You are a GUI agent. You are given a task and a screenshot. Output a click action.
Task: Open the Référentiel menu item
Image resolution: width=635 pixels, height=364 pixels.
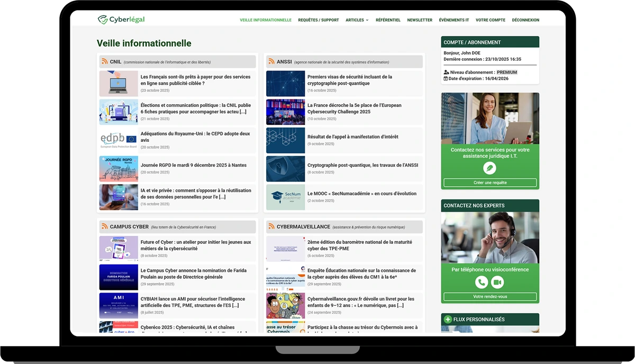(x=388, y=20)
